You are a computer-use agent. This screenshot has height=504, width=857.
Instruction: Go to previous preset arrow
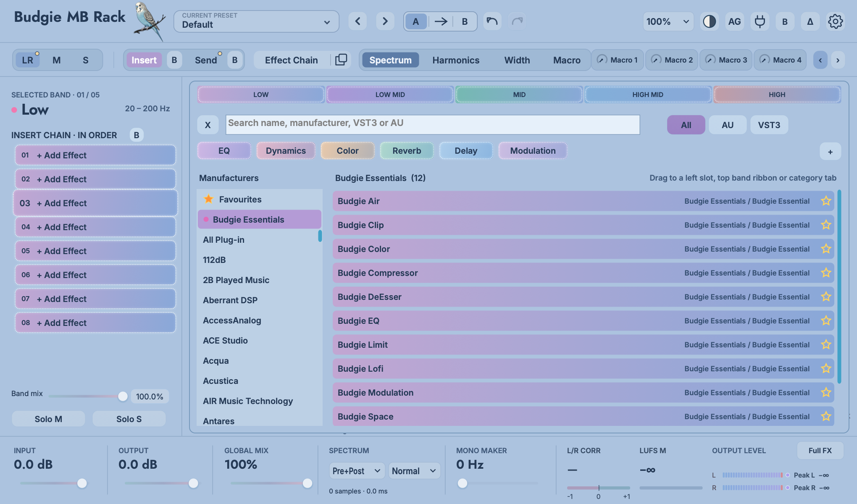pos(358,21)
